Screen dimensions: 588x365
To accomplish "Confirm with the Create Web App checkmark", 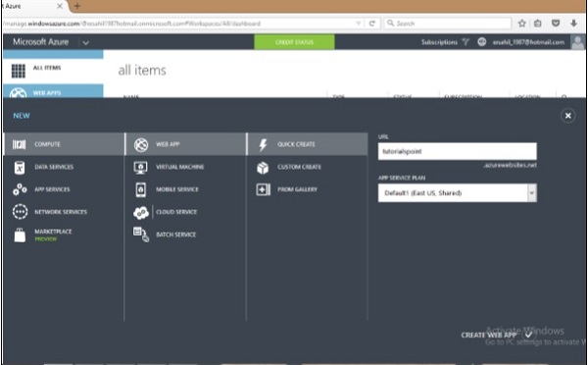I will [x=529, y=335].
